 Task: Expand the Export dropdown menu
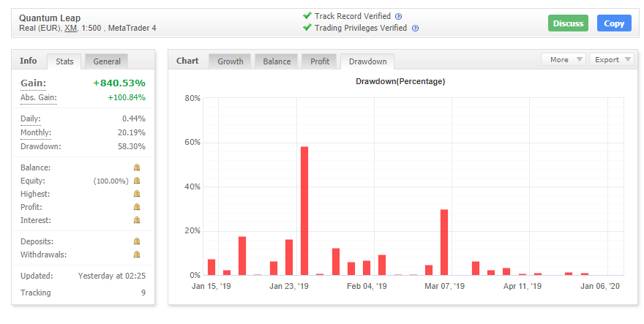[x=612, y=59]
